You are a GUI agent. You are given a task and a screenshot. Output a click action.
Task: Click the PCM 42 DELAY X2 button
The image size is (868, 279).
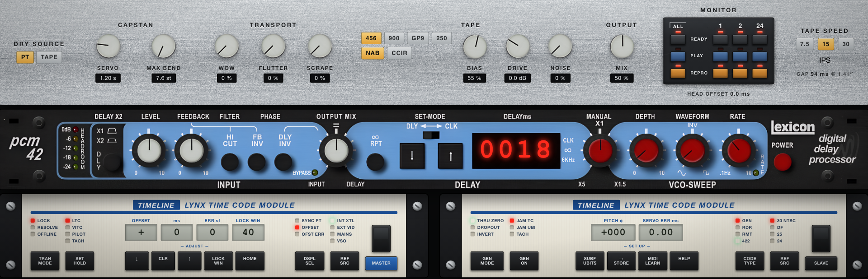pos(112,162)
